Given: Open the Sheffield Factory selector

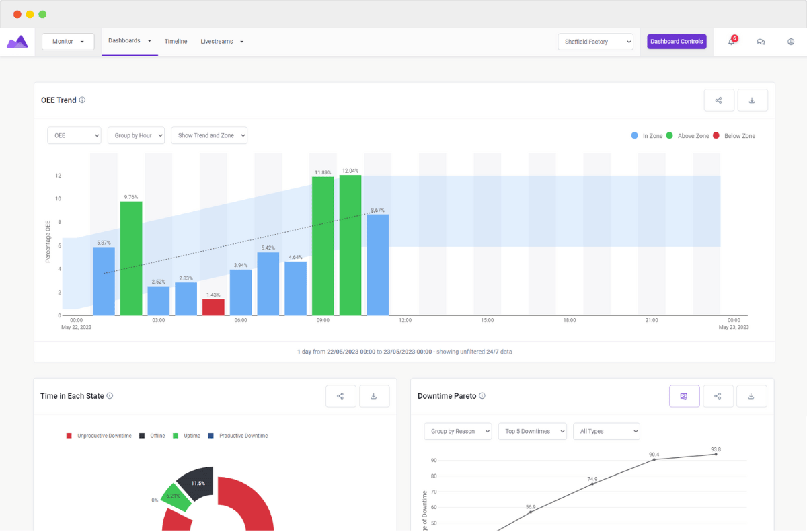Looking at the screenshot, I should click(x=596, y=42).
